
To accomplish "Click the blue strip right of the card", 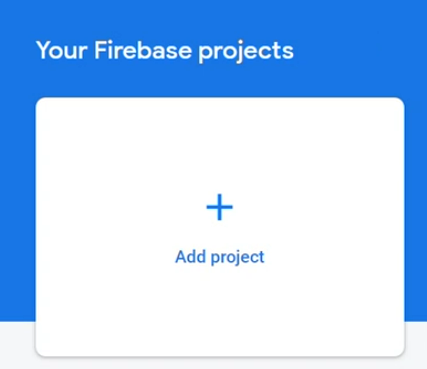I will point(416,207).
